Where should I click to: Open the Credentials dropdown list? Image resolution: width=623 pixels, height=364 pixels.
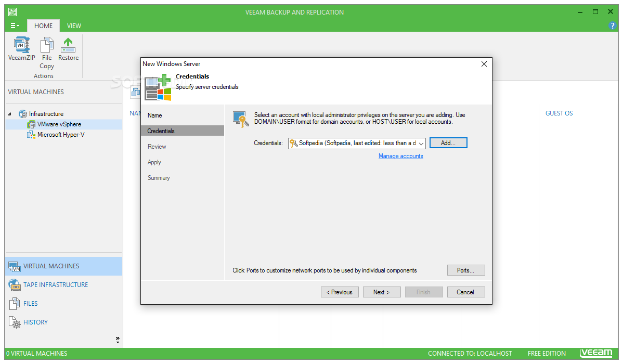point(421,143)
